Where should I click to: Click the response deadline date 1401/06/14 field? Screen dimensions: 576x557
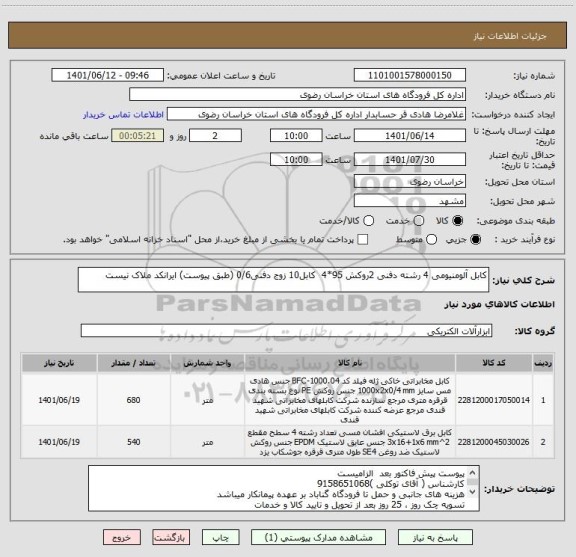[x=410, y=136]
